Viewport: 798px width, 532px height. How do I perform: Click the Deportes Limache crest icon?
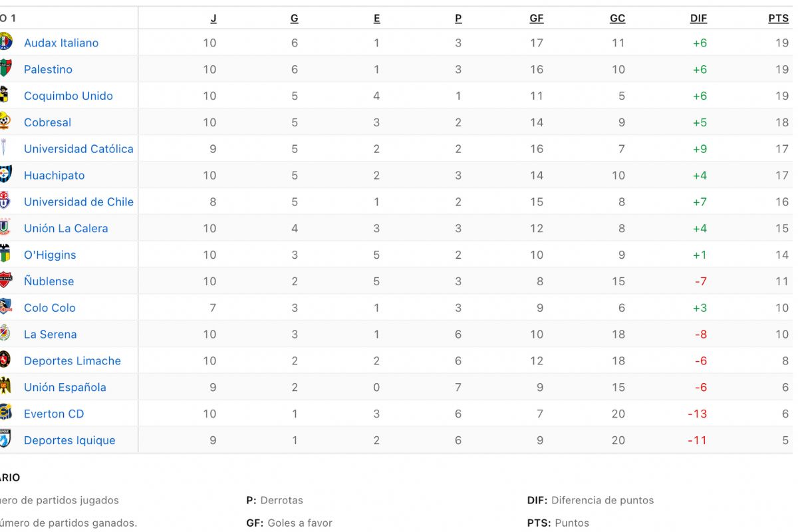[5, 361]
